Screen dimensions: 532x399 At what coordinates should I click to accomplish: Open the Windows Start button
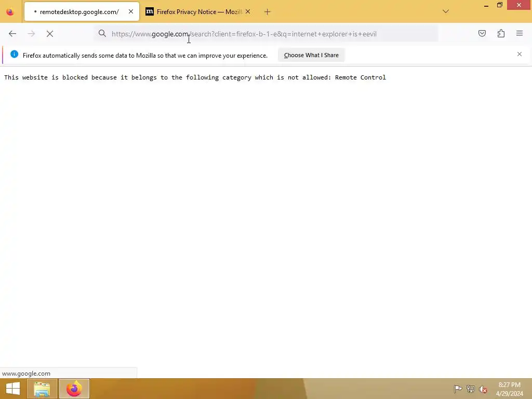pyautogui.click(x=13, y=389)
